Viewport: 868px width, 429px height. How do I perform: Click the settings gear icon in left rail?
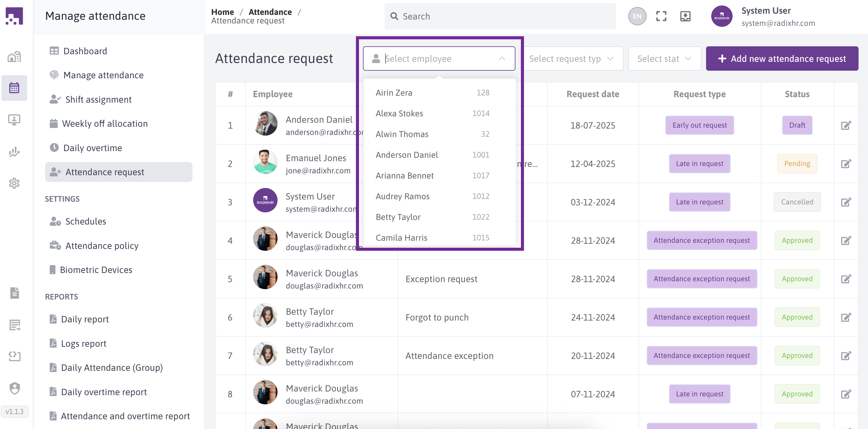point(14,183)
